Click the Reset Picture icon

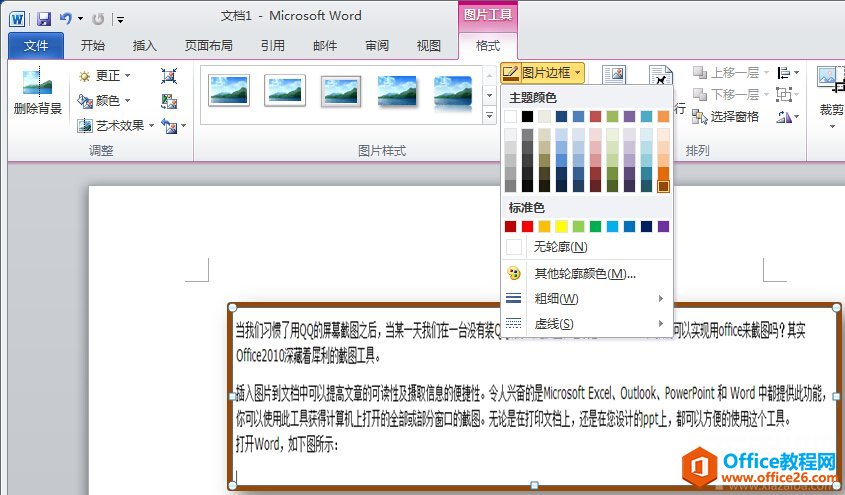pyautogui.click(x=169, y=126)
